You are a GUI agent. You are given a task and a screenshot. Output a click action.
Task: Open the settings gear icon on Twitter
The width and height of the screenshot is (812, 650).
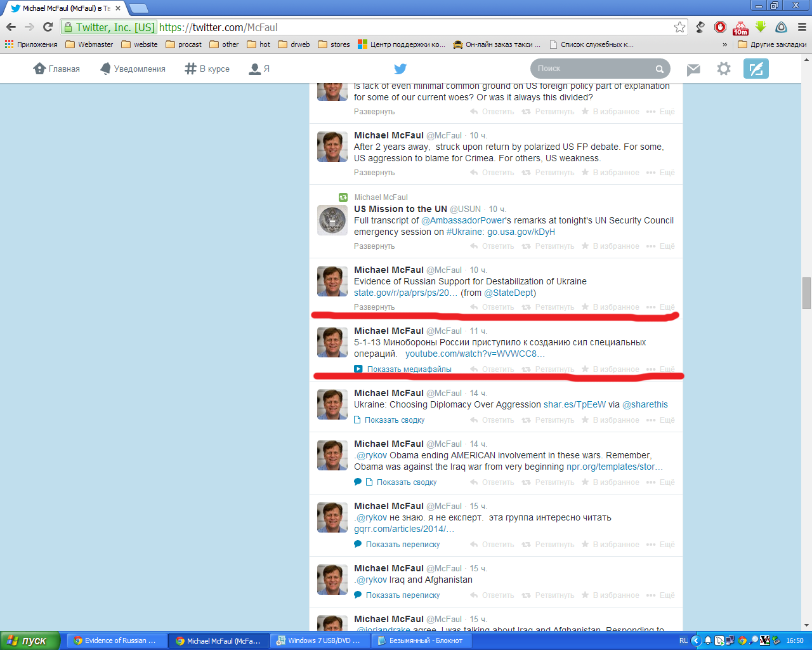[724, 69]
